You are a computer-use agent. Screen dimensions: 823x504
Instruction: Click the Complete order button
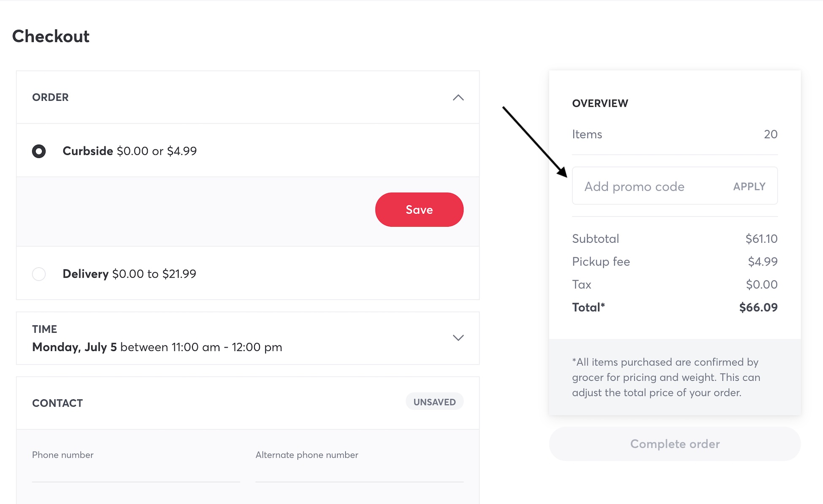pos(674,444)
